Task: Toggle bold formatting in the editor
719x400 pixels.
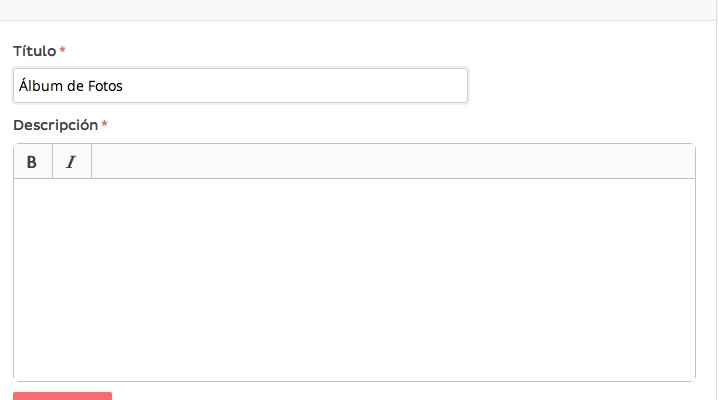Action: click(x=32, y=162)
